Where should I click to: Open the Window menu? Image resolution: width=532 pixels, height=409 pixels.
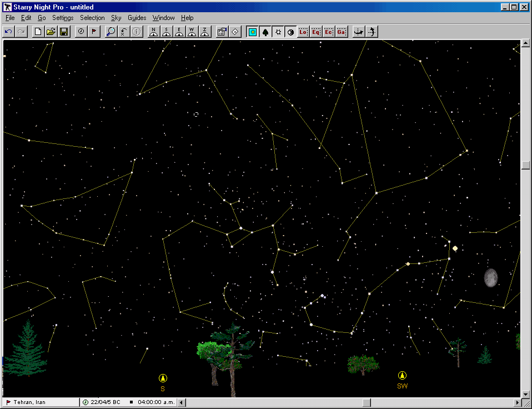163,18
